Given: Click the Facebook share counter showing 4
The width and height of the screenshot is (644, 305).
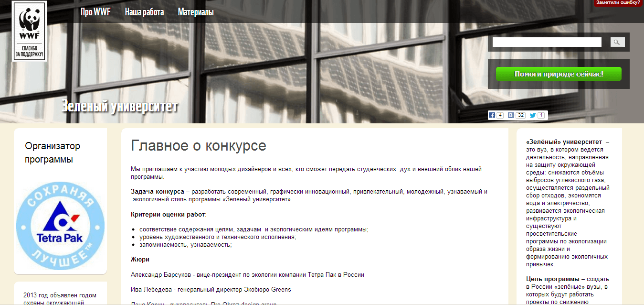Looking at the screenshot, I should point(500,115).
